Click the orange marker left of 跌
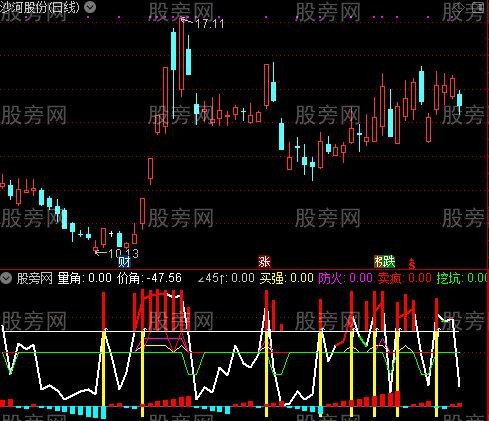Screen dimensions: 489x421 [379, 262]
